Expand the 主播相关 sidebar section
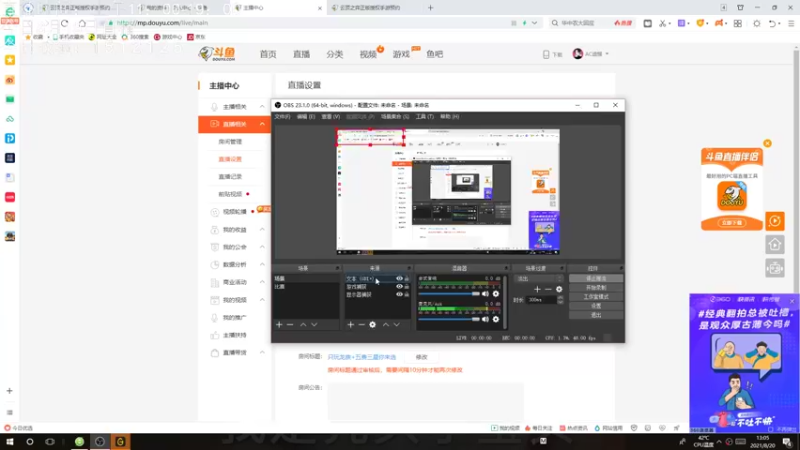 coord(262,107)
